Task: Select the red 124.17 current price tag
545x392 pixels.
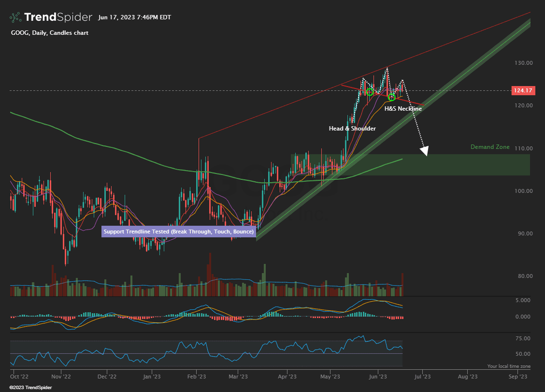Action: 523,90
